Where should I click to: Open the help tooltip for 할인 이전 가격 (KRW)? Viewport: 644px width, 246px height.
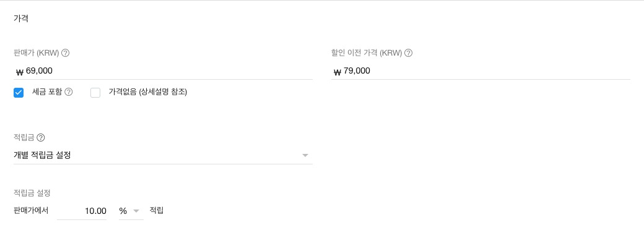tap(408, 53)
